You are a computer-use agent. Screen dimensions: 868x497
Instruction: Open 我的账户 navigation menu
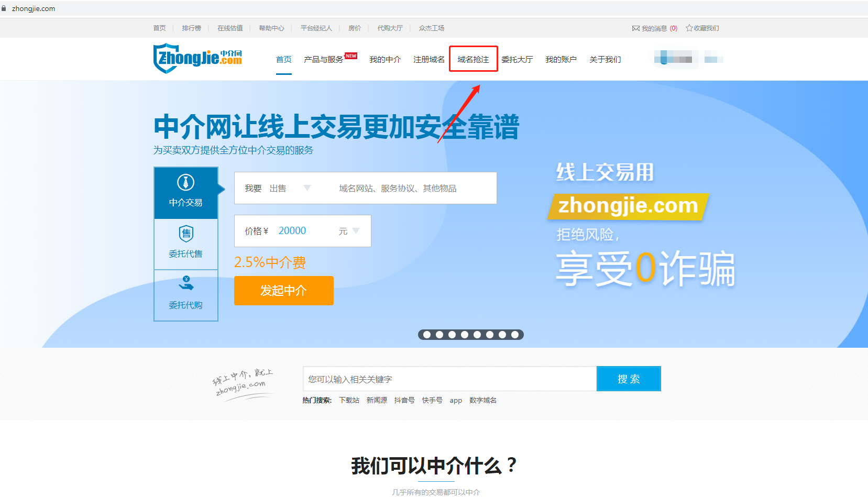(561, 60)
